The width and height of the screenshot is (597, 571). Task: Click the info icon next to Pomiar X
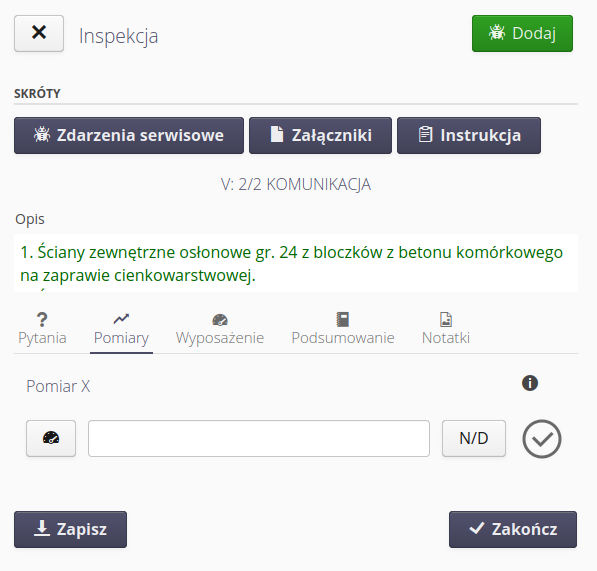click(530, 383)
